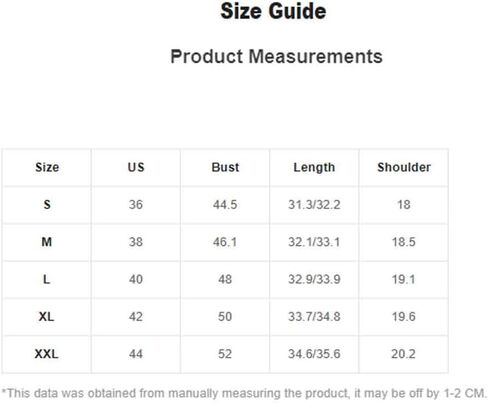The image size is (488, 403).
Task: Click the Size Guide heading
Action: [273, 11]
